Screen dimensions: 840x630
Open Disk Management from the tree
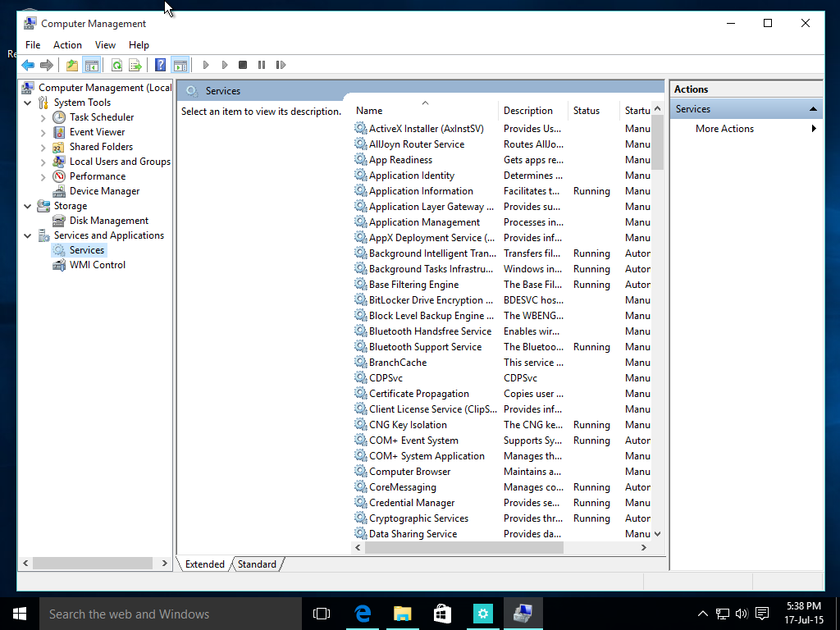tap(109, 220)
